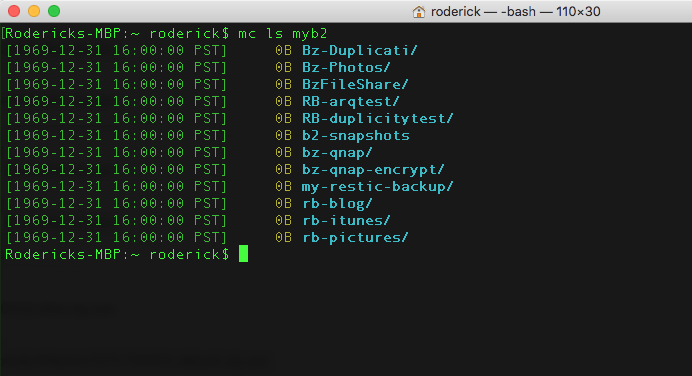The width and height of the screenshot is (692, 376).
Task: Click the RB-duplicitytest/ bucket name
Action: click(x=377, y=118)
